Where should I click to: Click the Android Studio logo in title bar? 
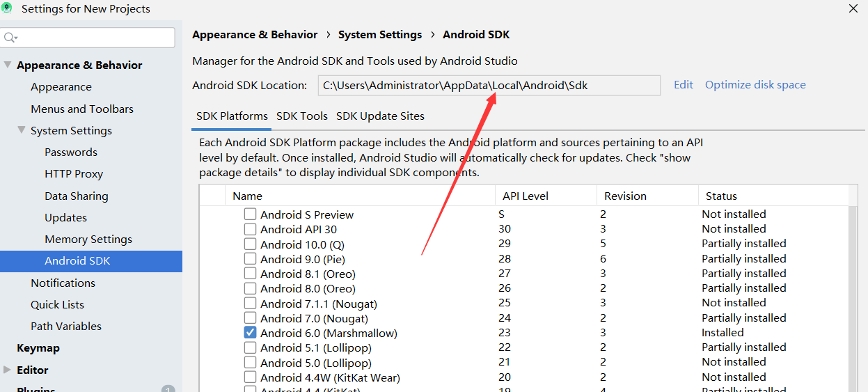[7, 8]
